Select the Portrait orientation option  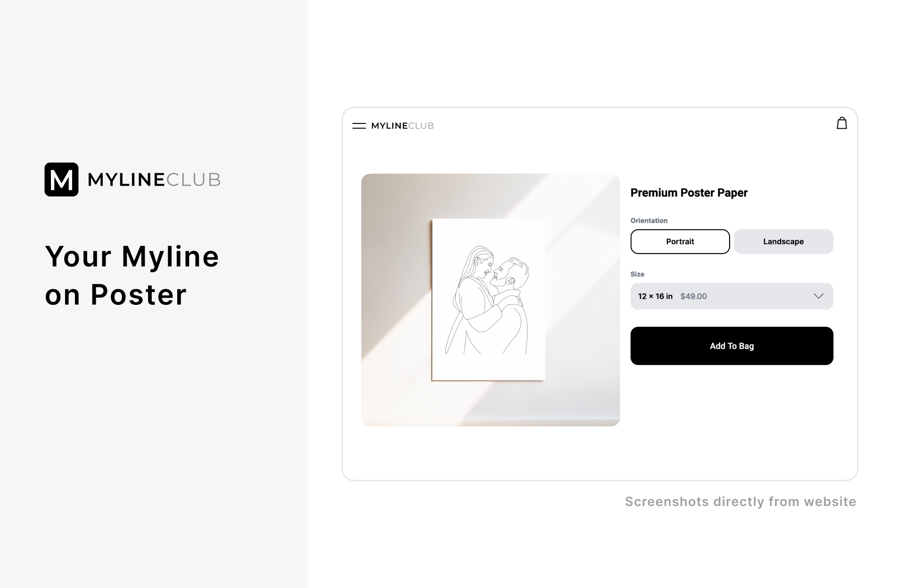680,242
